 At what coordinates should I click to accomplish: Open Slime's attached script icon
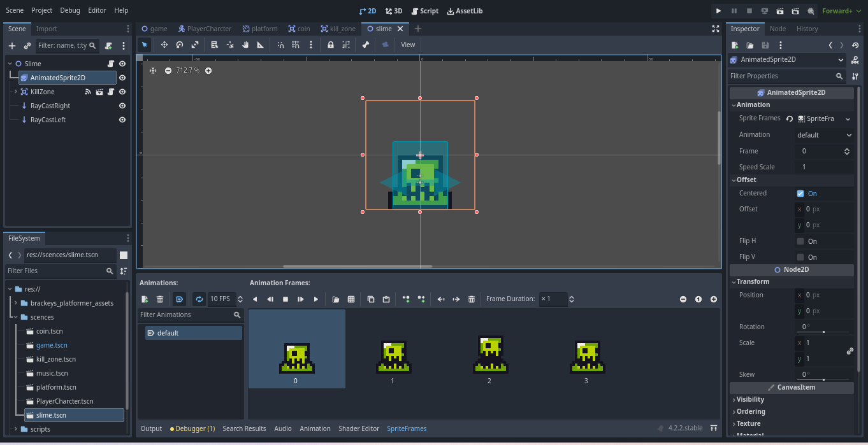111,64
